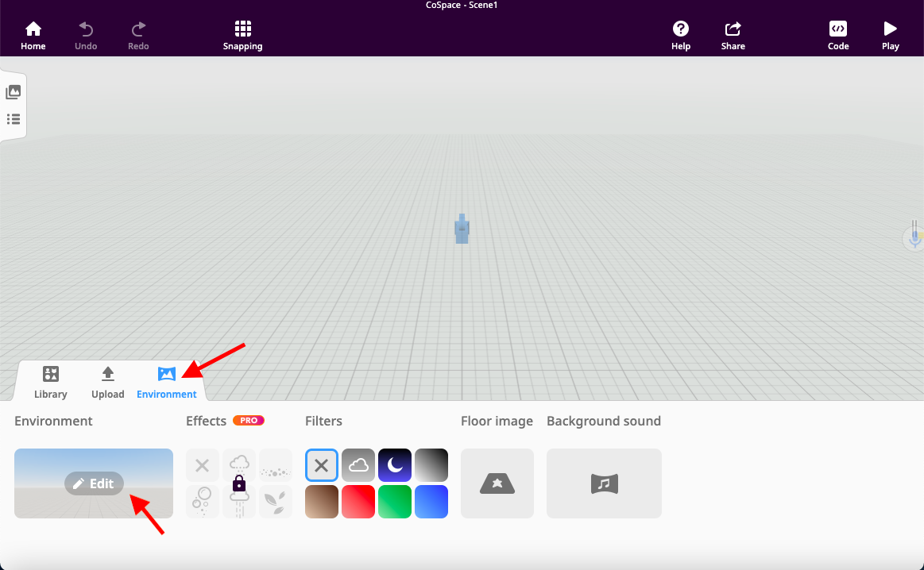This screenshot has height=570, width=924.
Task: Open the Background sound picker
Action: click(x=604, y=483)
